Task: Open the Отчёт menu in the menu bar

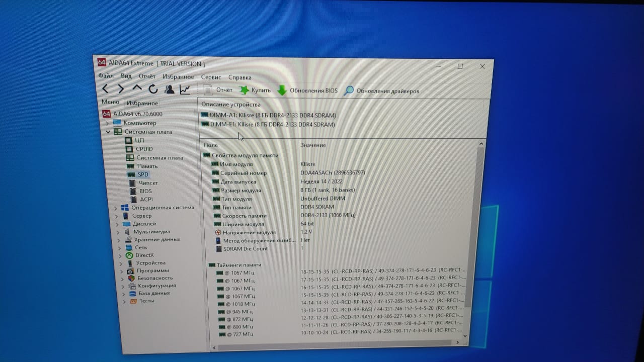Action: tap(147, 76)
